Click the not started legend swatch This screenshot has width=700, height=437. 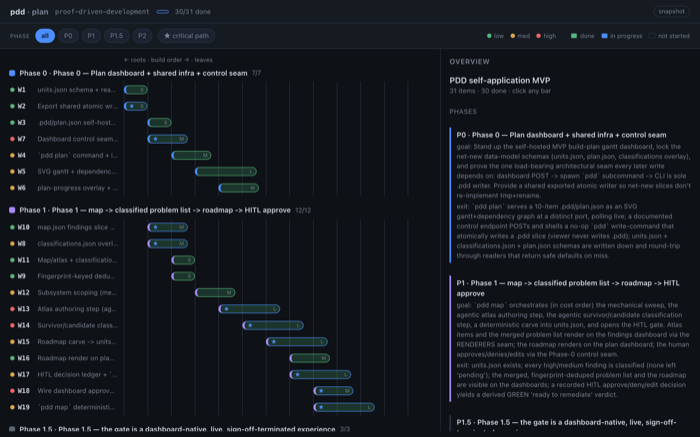pos(652,36)
